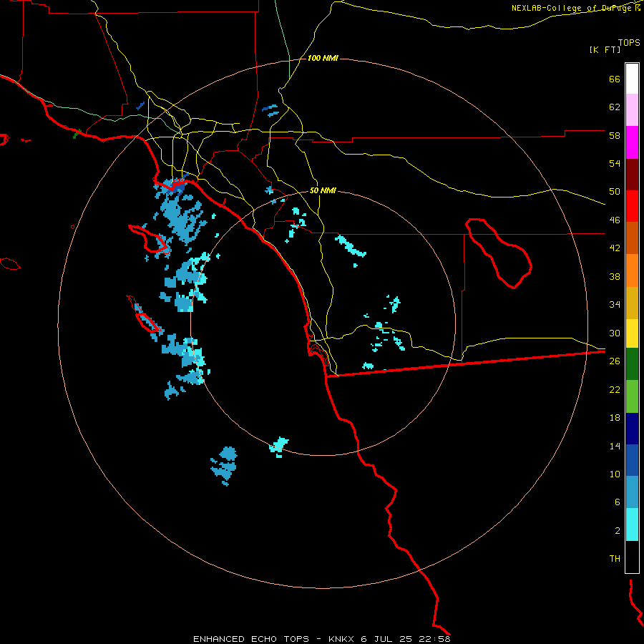The width and height of the screenshot is (644, 644).
Task: Click the legend value "6"
Action: (x=617, y=502)
